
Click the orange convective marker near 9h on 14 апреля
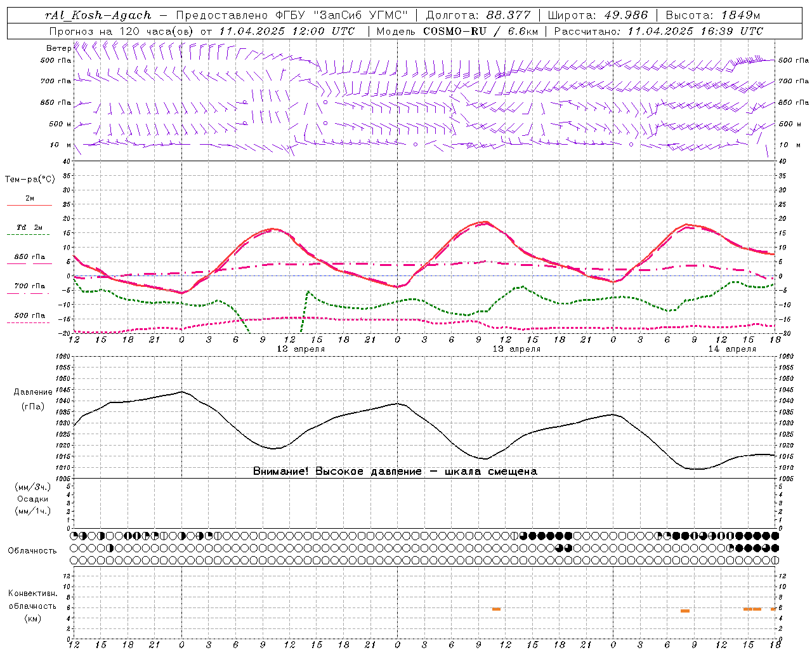[684, 611]
